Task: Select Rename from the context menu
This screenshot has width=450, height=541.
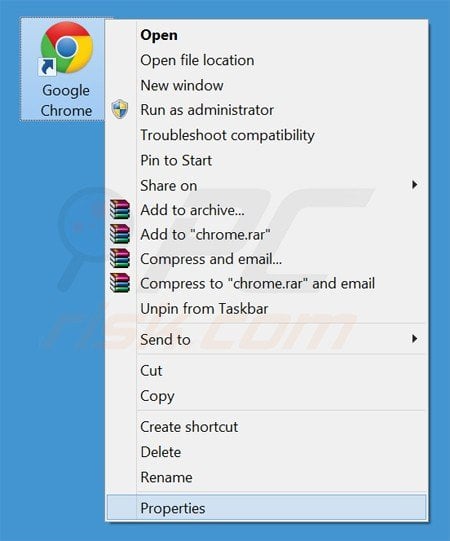Action: point(266,478)
